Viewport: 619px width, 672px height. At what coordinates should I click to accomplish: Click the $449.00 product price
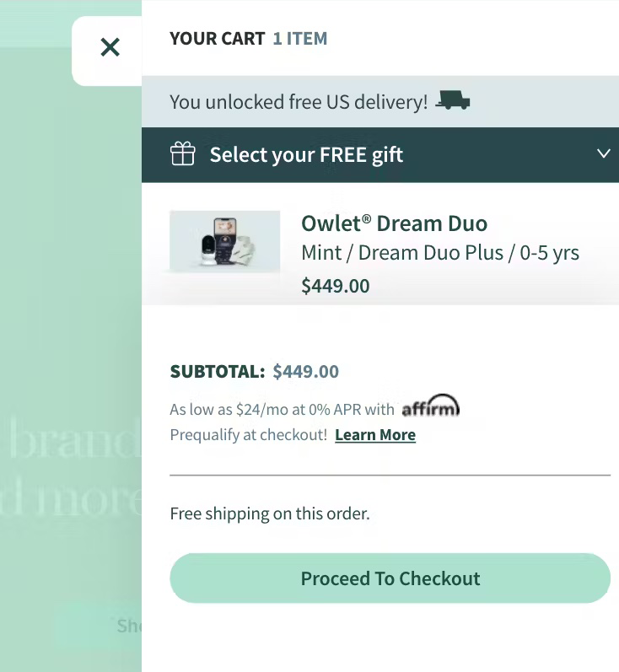click(x=336, y=286)
